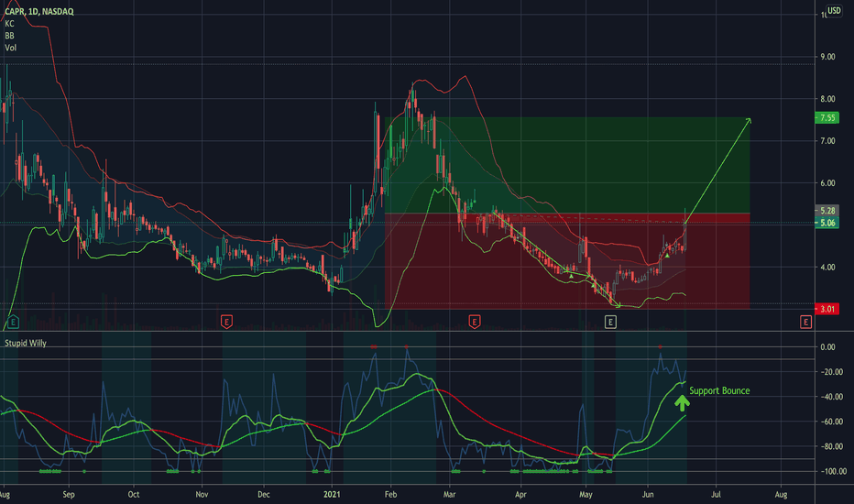
Task: Click the May label on time axis
Action: click(586, 495)
